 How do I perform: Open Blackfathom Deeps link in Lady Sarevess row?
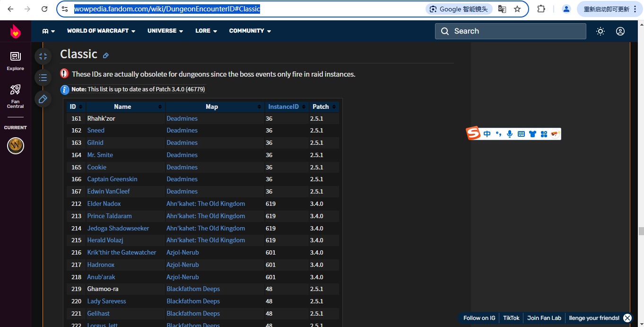[x=193, y=301]
